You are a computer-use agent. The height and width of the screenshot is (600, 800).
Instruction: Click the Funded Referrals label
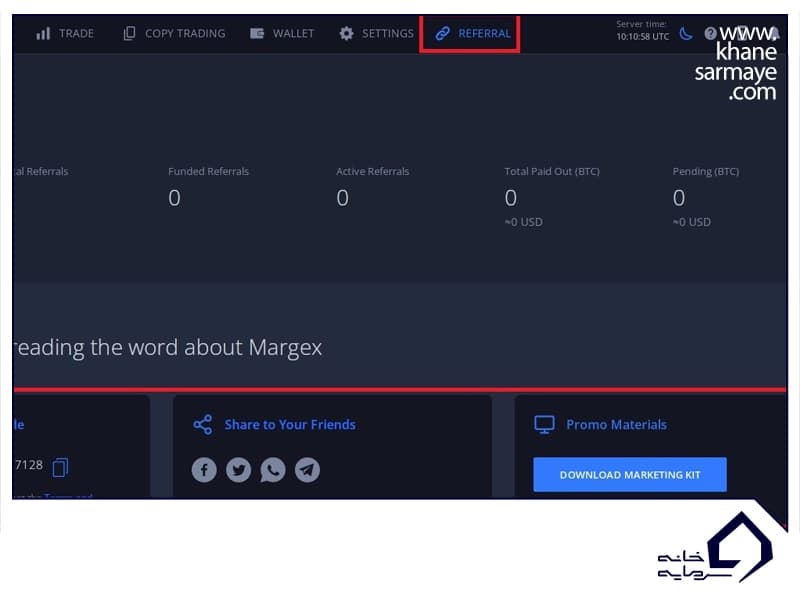click(208, 171)
